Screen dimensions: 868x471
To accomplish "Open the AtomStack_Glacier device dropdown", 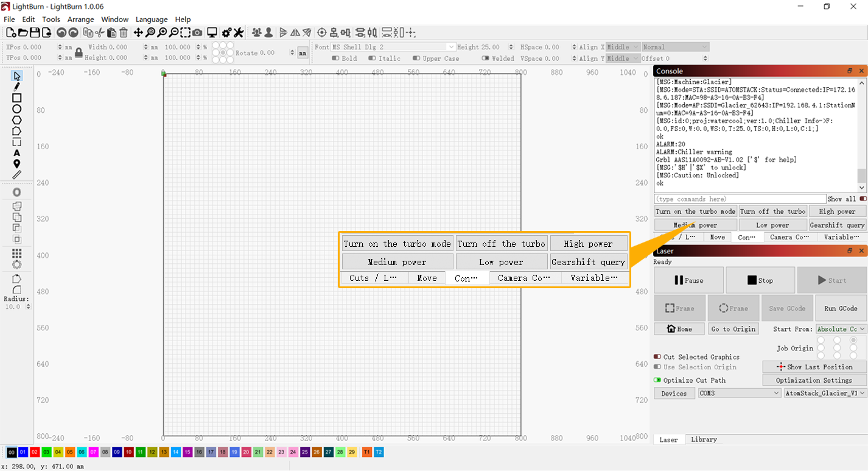I will [825, 394].
